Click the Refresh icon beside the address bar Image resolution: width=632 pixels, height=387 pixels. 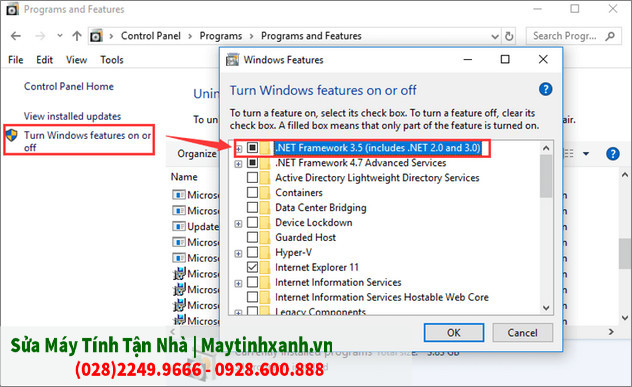pos(509,36)
